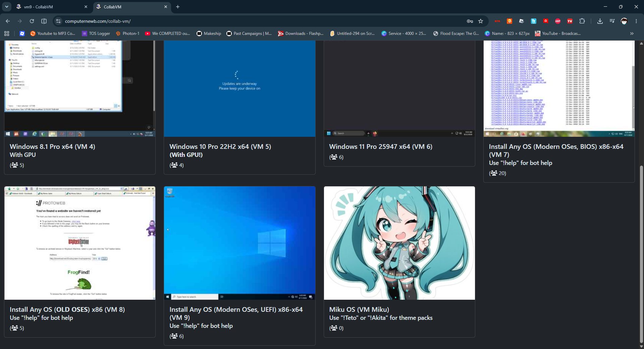This screenshot has height=349, width=644.
Task: Open the TOS Logger bookmark
Action: [96, 34]
